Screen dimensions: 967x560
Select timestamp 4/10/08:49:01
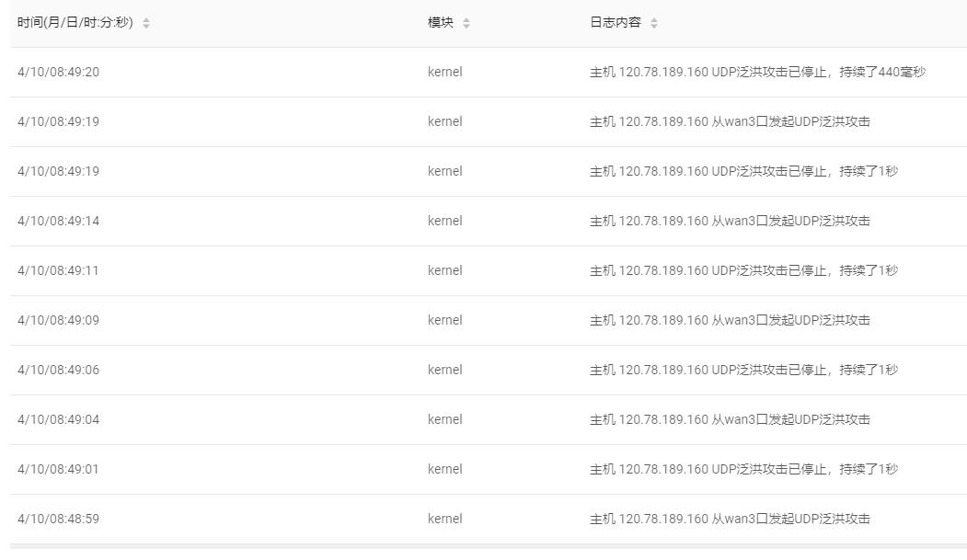pyautogui.click(x=58, y=470)
